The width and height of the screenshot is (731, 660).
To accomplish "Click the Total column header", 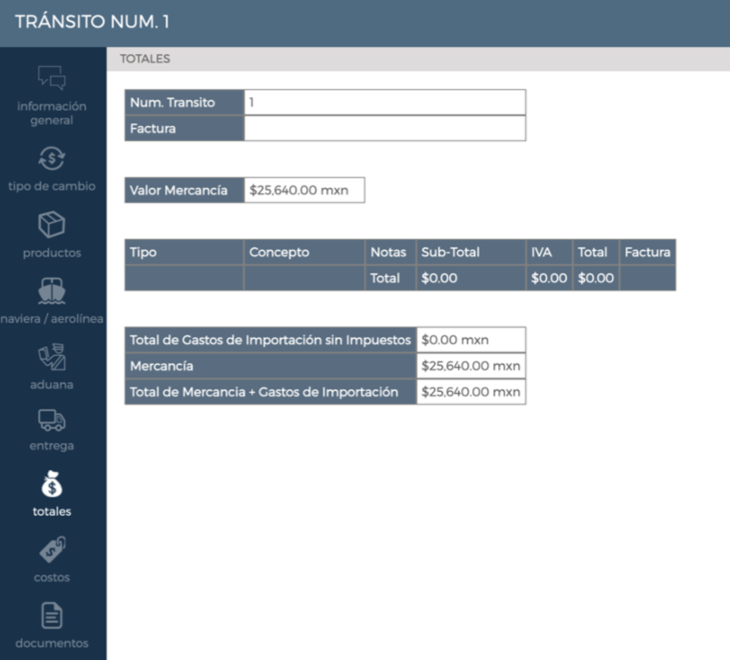I will (596, 252).
